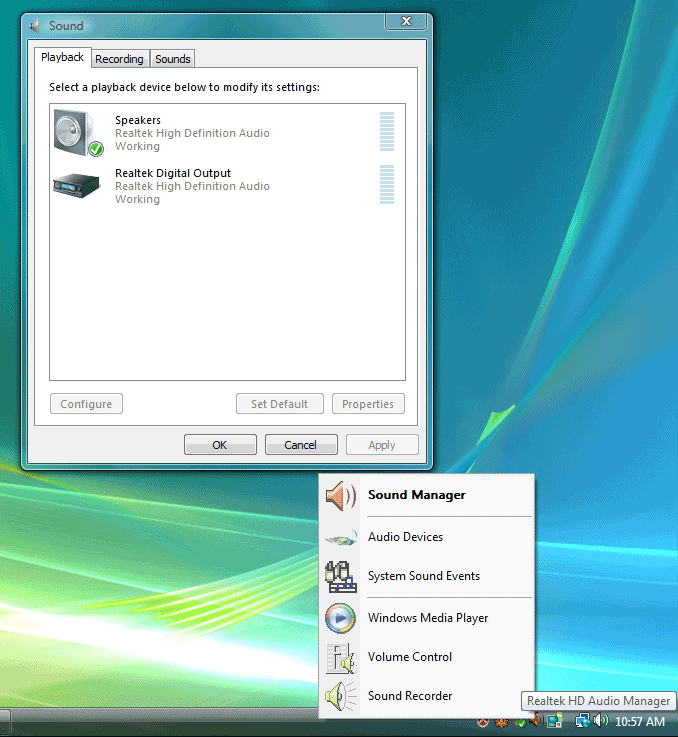Click the Speakers level meter
This screenshot has width=678, height=737.
click(387, 132)
